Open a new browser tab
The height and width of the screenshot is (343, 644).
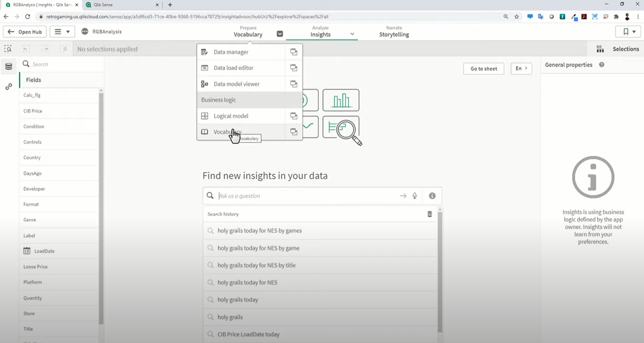coord(170,5)
